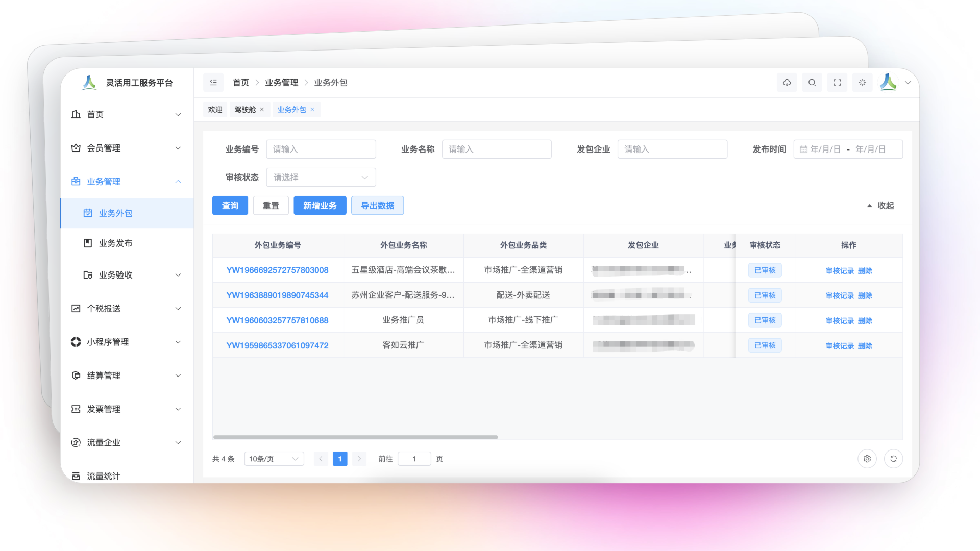The width and height of the screenshot is (980, 551).
Task: Click the 业务名称 input field
Action: click(496, 149)
